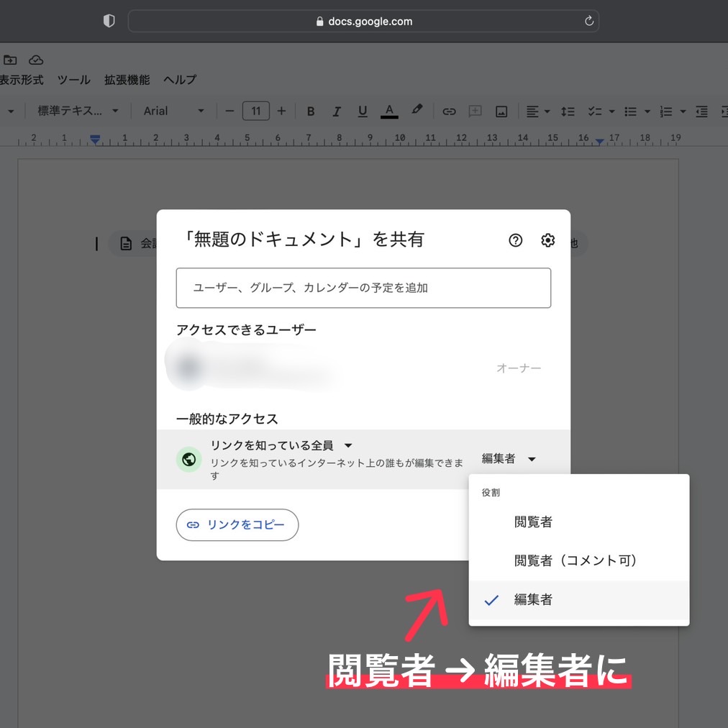Select the checked 編集者 role option
The height and width of the screenshot is (728, 728).
(x=533, y=600)
